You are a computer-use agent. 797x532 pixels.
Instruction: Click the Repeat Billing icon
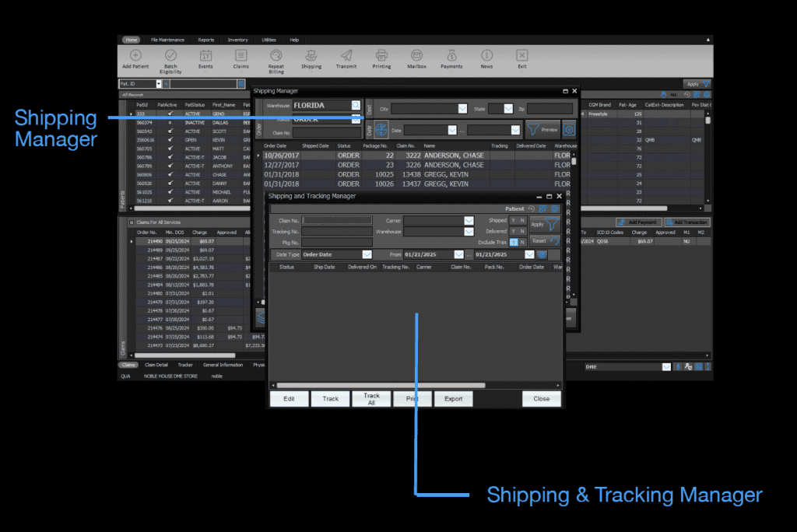pos(276,58)
